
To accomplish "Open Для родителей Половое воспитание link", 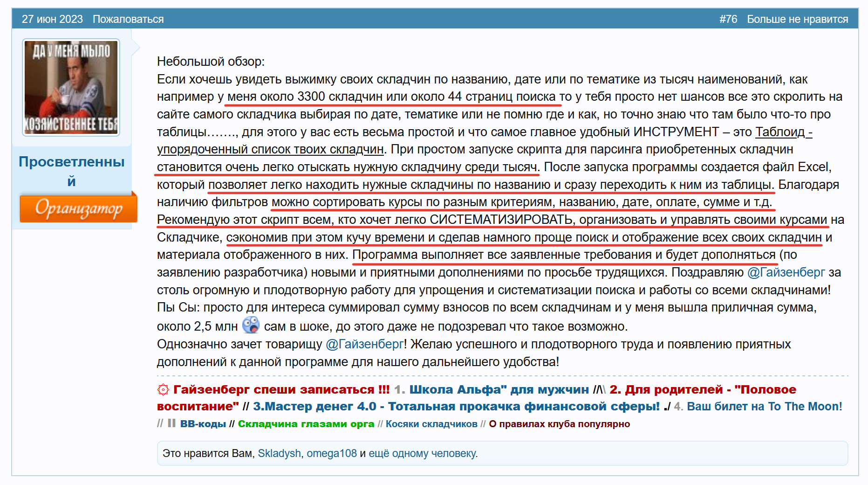I will click(477, 398).
